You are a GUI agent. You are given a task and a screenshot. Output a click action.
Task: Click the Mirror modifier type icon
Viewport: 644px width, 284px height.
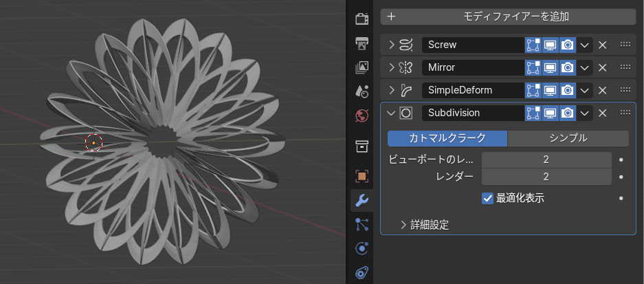(406, 67)
